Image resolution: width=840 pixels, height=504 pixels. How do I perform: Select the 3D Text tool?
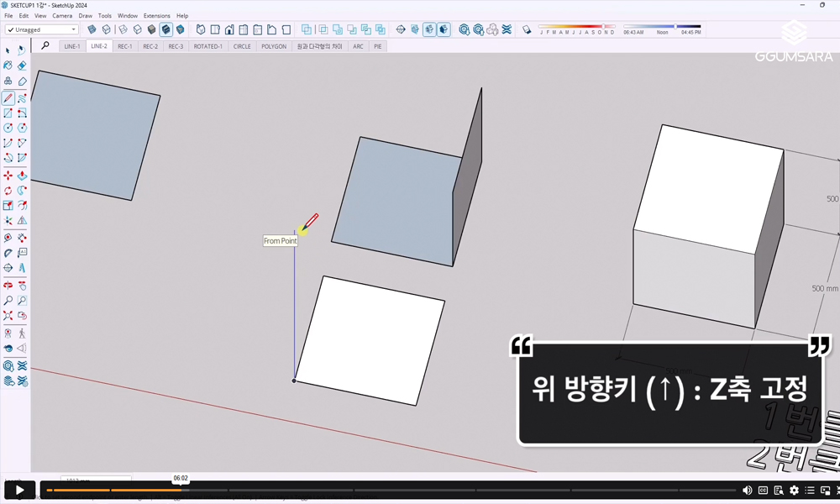22,268
